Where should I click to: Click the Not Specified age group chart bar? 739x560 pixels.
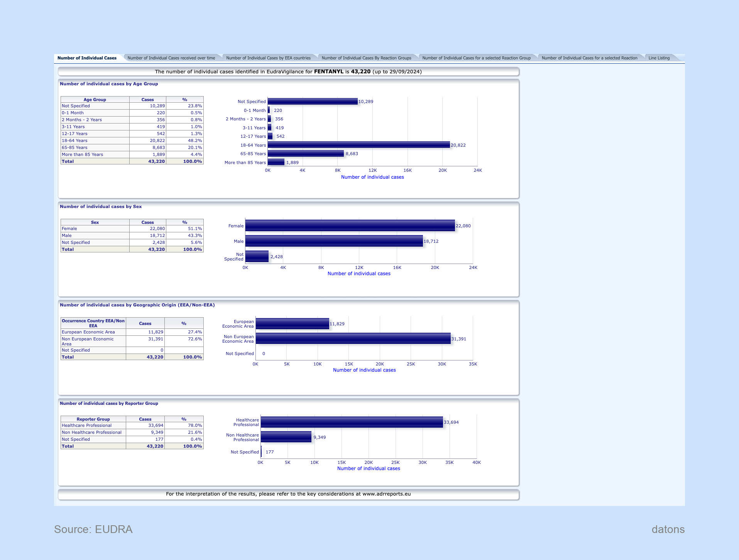tap(313, 102)
